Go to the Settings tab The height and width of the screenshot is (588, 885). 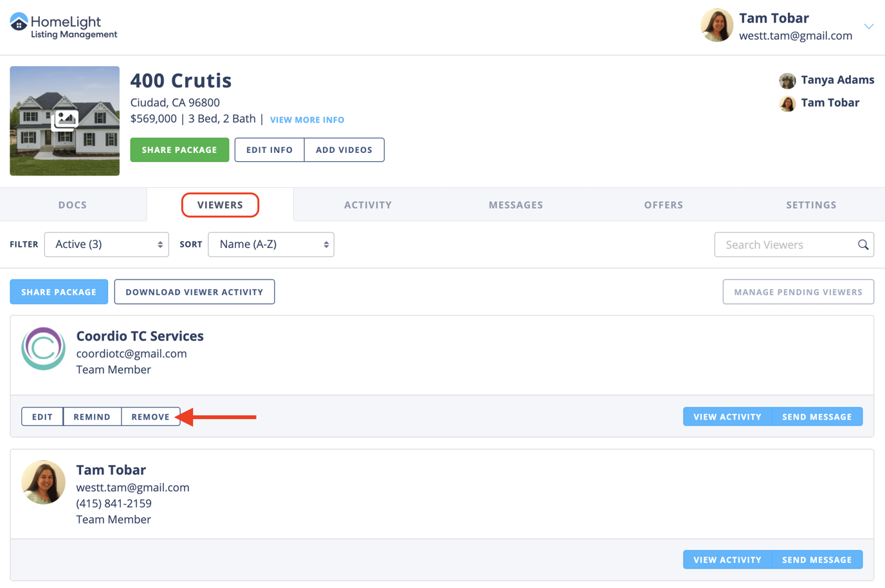[811, 205]
